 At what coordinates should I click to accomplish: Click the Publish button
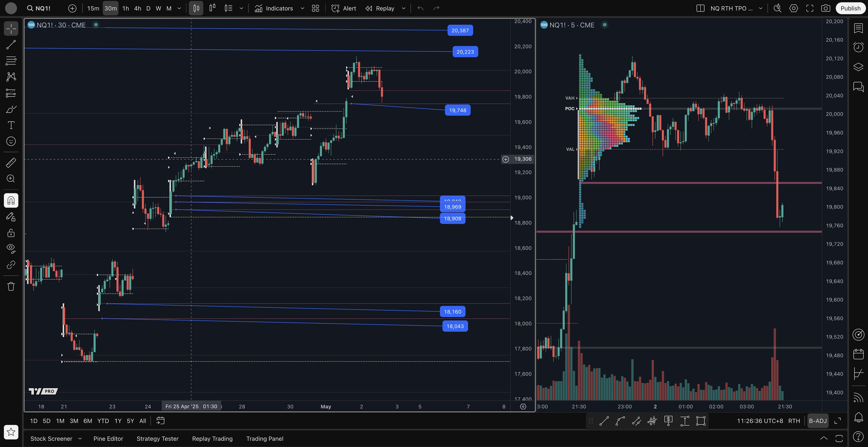pyautogui.click(x=850, y=8)
